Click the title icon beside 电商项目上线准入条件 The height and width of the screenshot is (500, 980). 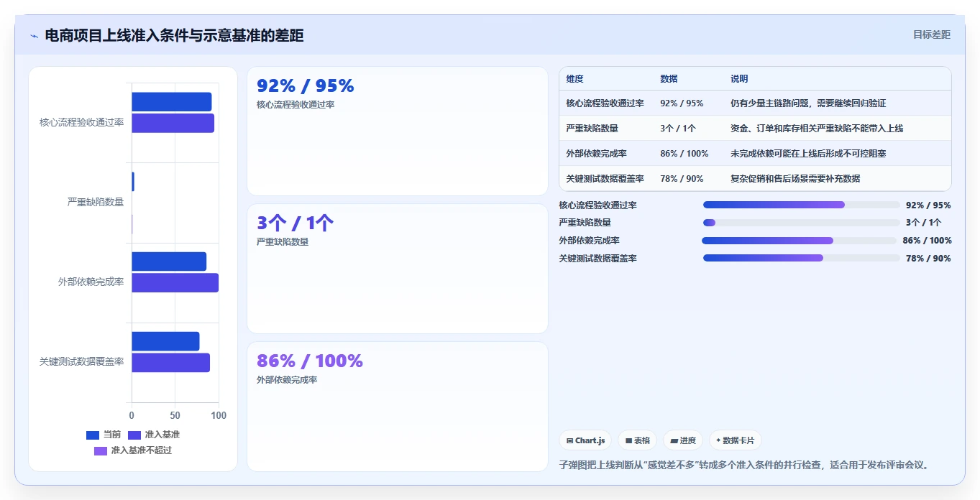[34, 36]
